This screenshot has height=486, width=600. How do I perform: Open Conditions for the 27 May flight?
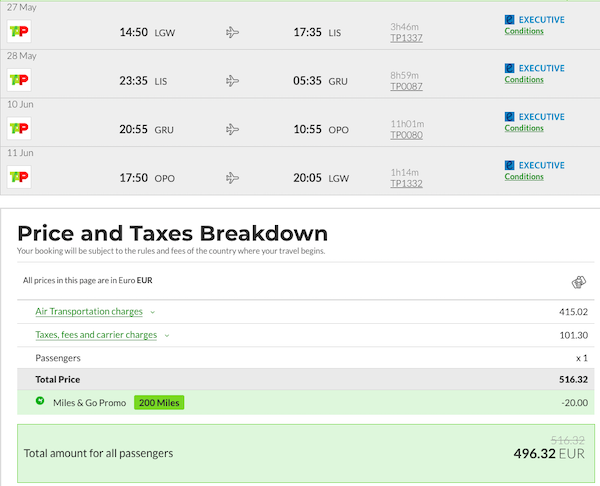524,31
